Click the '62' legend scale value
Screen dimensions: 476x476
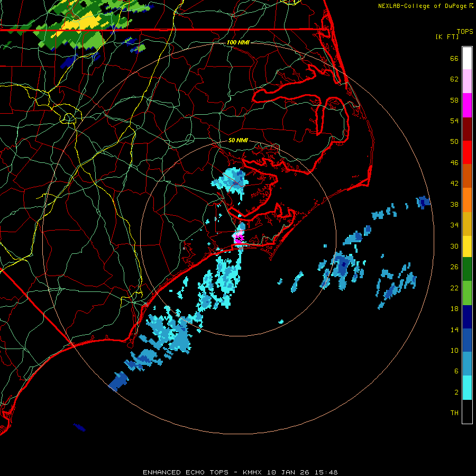(454, 79)
